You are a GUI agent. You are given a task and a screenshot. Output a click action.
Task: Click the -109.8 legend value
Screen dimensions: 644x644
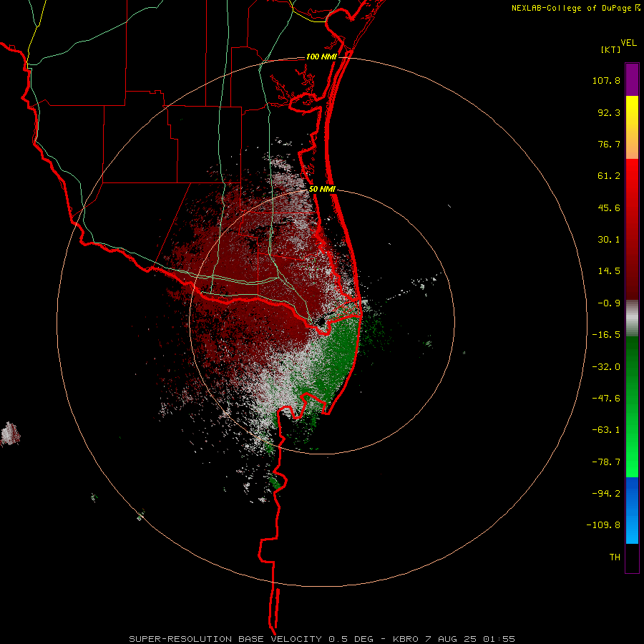(x=603, y=525)
